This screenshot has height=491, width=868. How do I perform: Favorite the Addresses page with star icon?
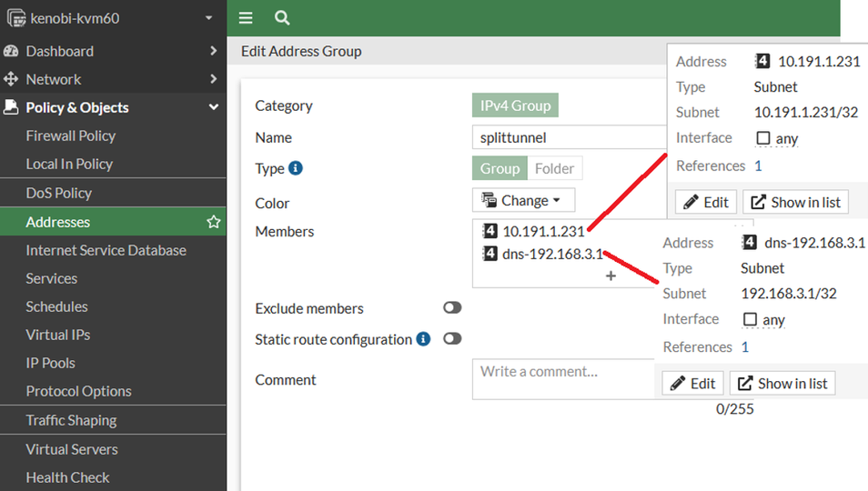click(x=214, y=222)
